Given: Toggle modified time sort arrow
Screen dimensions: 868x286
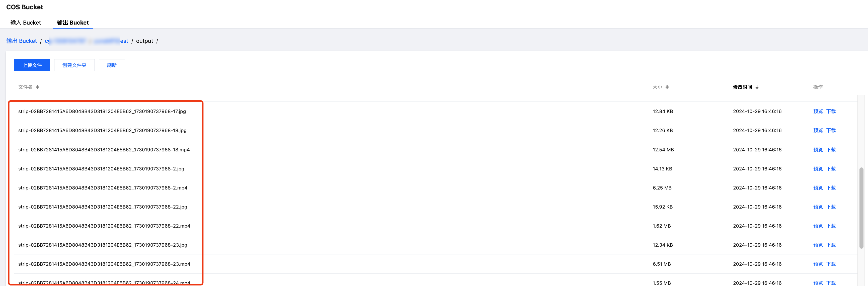Looking at the screenshot, I should (x=757, y=87).
